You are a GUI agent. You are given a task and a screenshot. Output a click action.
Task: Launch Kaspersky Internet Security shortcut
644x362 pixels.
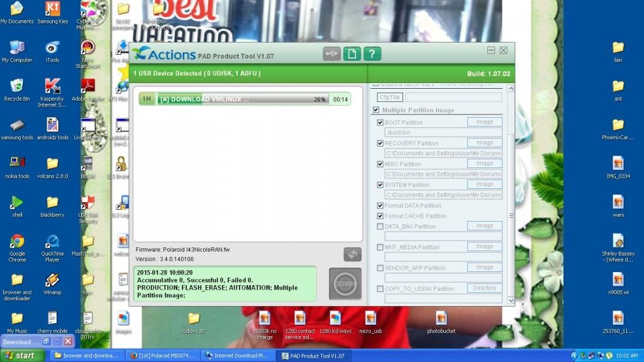tap(52, 93)
